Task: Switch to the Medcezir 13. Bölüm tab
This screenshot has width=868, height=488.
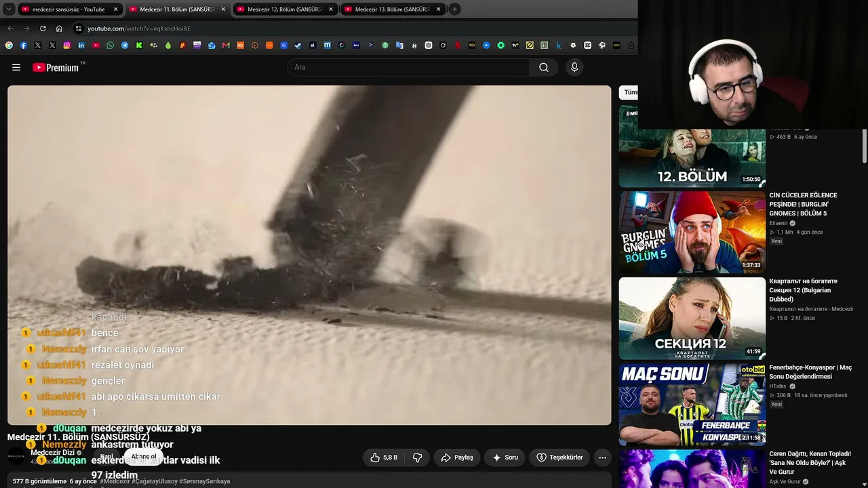Action: coord(393,9)
